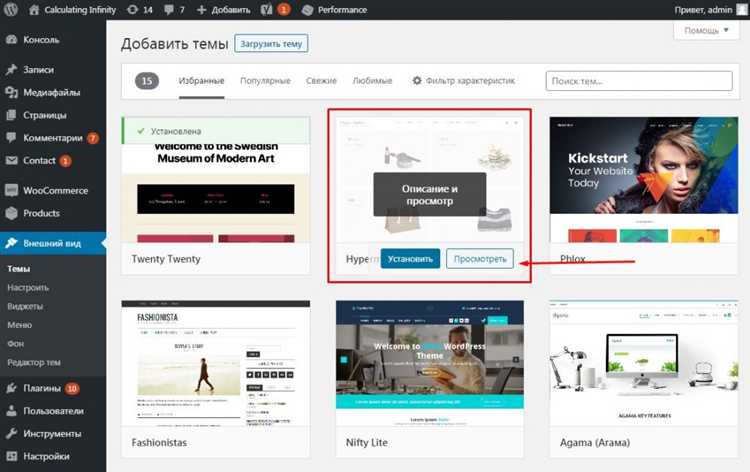Open Настроить submenu item

28,287
